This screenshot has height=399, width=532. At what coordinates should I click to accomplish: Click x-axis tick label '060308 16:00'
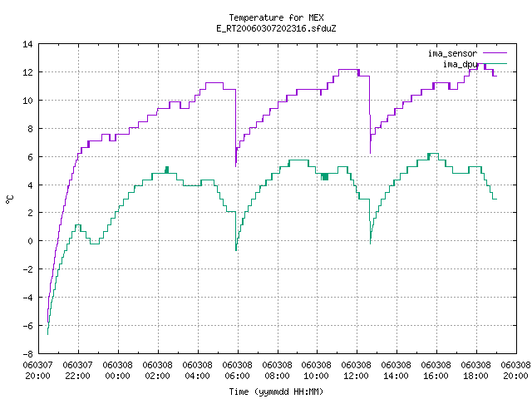click(436, 371)
